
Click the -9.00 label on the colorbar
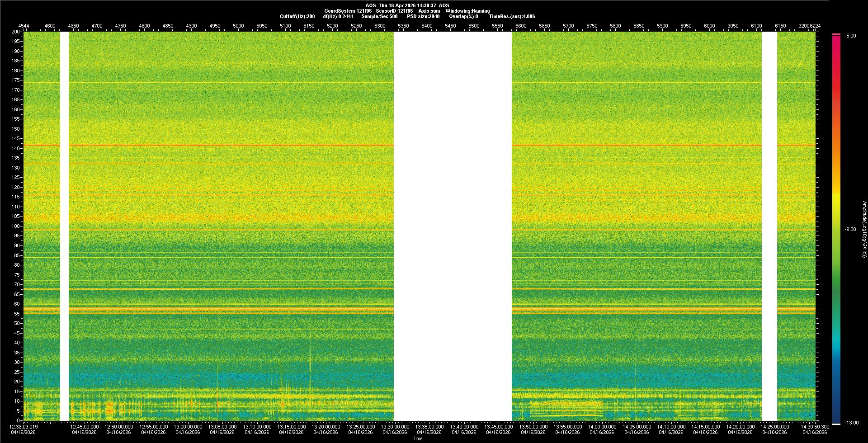pyautogui.click(x=850, y=230)
